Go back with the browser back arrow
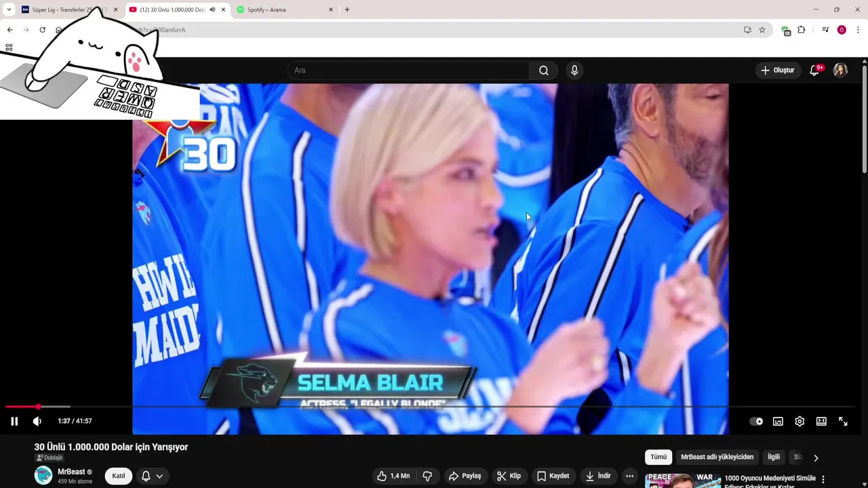The height and width of the screenshot is (488, 868). point(9,30)
